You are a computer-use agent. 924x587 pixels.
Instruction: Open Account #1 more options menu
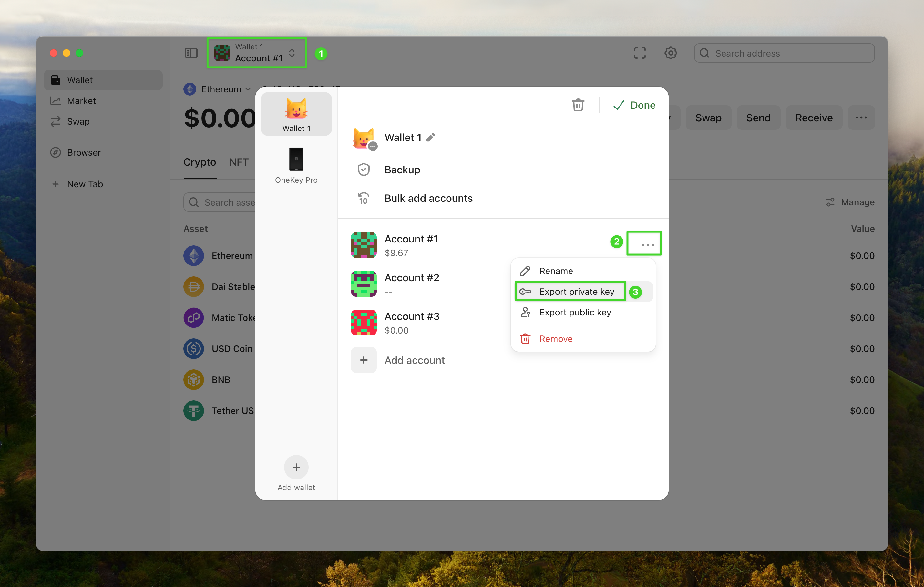pyautogui.click(x=647, y=244)
